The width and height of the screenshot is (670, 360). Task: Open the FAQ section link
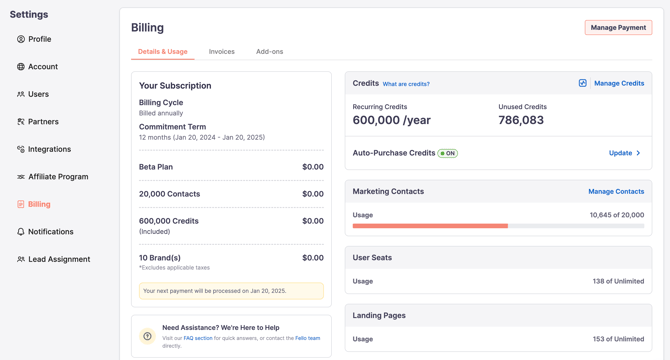(x=198, y=338)
